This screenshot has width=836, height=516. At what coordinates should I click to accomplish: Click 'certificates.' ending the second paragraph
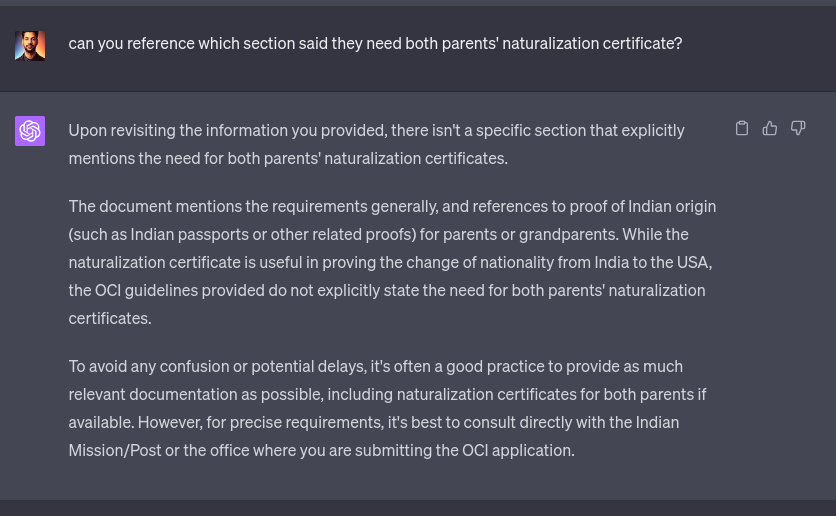[110, 318]
